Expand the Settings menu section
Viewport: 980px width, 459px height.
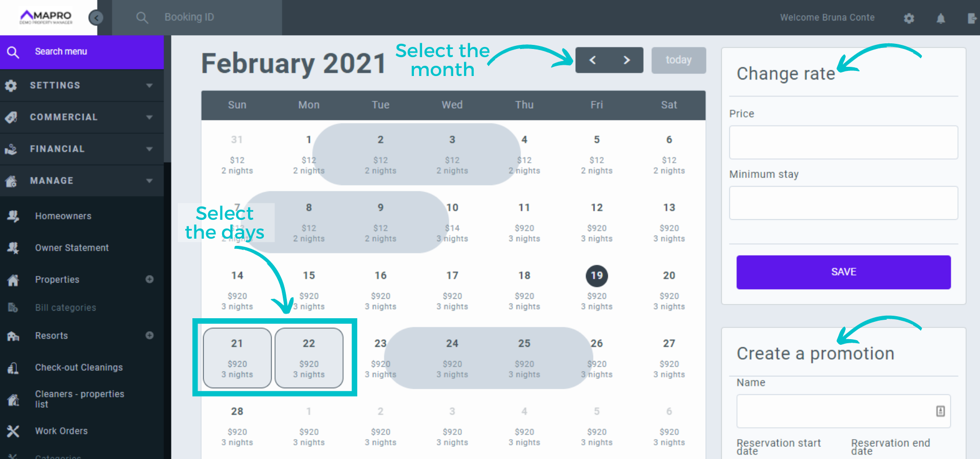point(82,85)
